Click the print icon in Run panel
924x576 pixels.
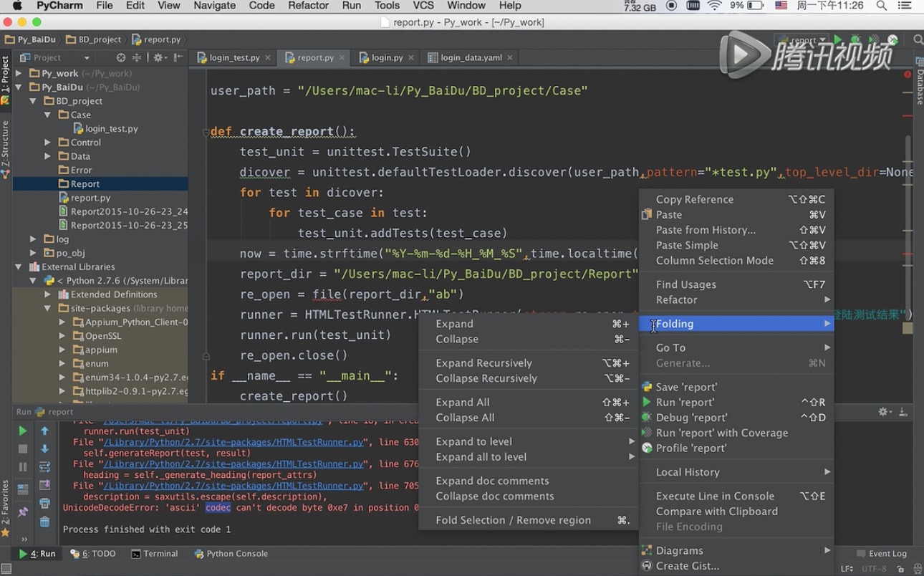44,503
